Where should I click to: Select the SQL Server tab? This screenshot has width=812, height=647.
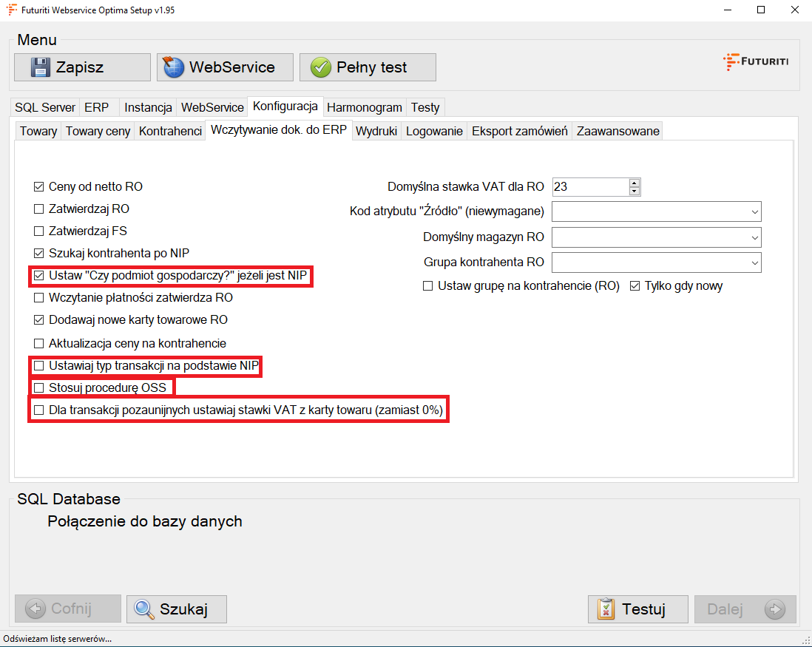click(x=44, y=107)
